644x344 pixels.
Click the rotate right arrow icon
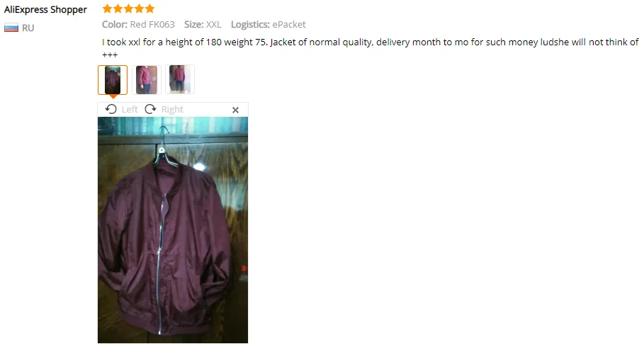pos(150,109)
